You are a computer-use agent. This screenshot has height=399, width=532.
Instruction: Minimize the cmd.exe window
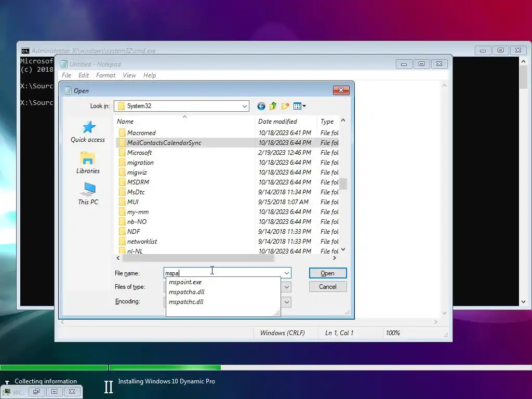tap(483, 50)
